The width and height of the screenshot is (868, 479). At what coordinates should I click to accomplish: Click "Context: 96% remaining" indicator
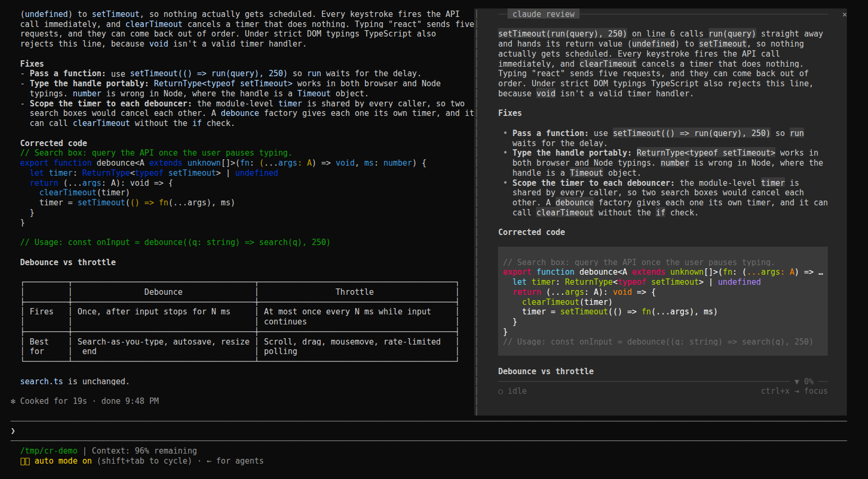[144, 451]
